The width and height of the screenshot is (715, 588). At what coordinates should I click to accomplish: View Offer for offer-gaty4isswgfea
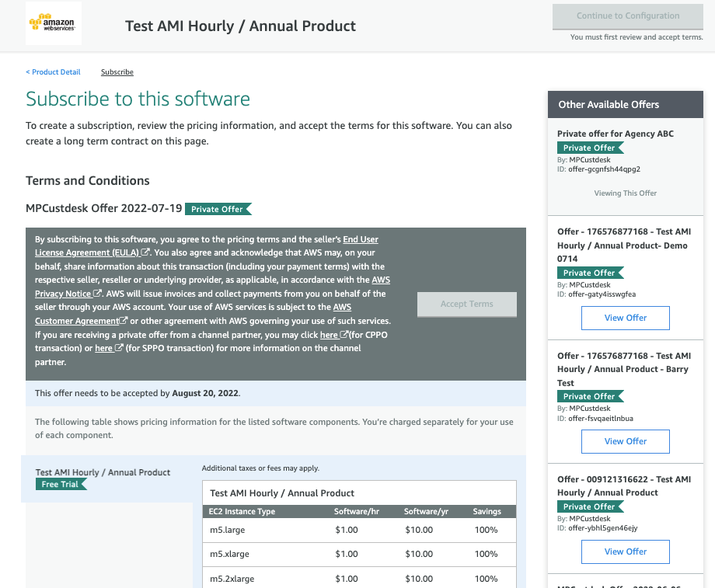625,318
